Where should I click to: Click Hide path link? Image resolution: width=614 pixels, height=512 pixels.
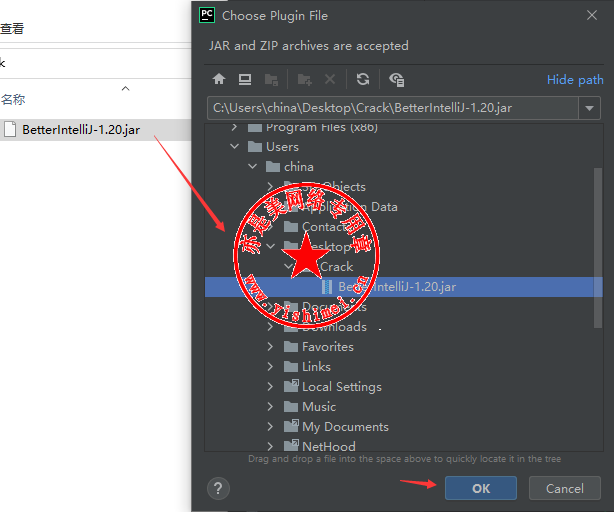(575, 80)
